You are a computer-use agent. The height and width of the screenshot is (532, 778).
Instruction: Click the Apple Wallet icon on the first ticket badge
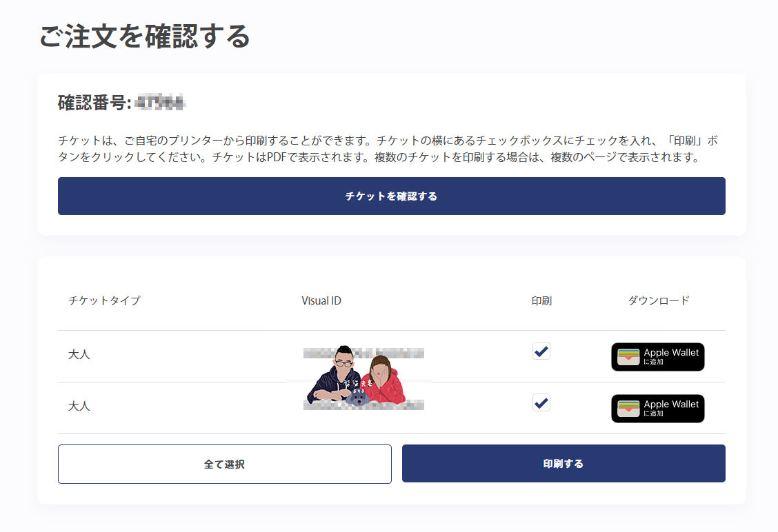(x=628, y=356)
